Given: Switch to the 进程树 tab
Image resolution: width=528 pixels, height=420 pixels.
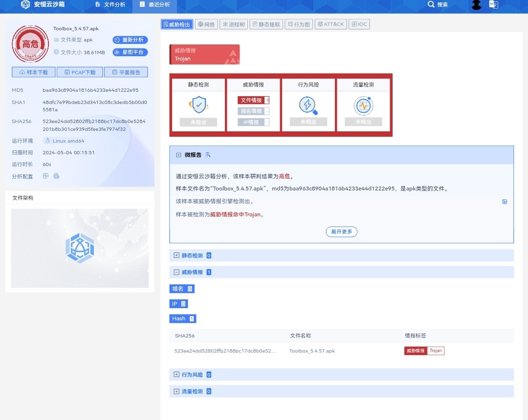Looking at the screenshot, I should coord(234,24).
